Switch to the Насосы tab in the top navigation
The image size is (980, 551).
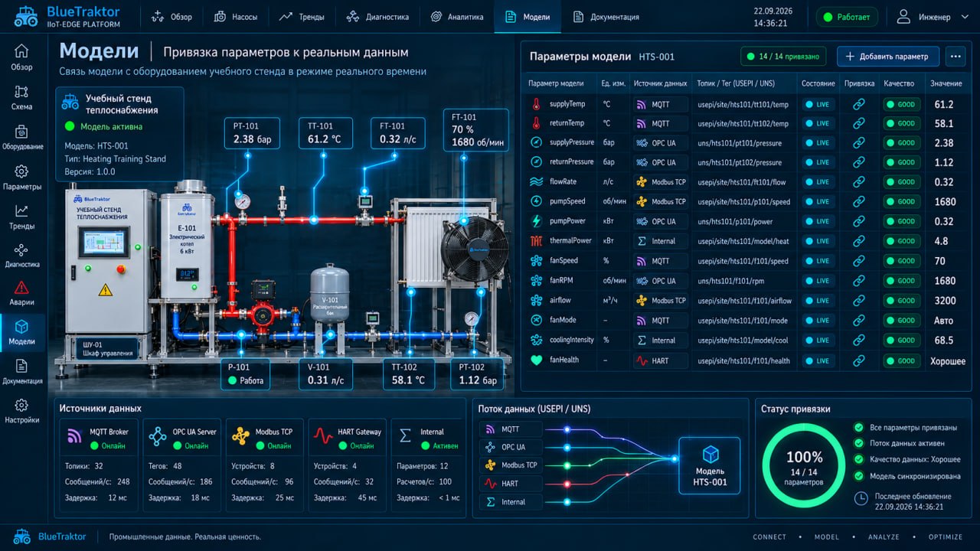pyautogui.click(x=235, y=17)
